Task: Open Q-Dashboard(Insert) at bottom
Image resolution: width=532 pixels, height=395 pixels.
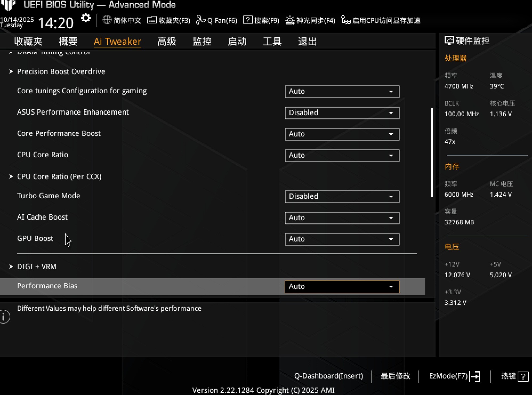Action: click(329, 376)
